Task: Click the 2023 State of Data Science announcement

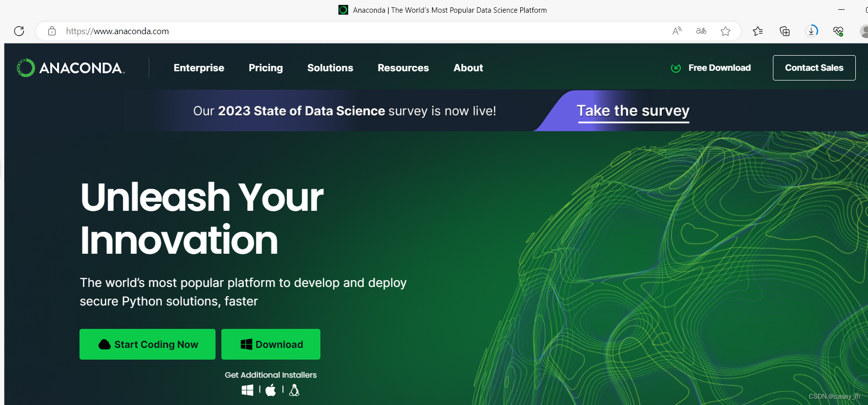Action: 344,111
